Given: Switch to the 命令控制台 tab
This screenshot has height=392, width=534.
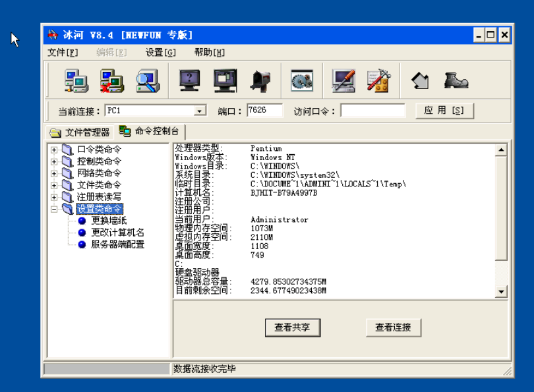Looking at the screenshot, I should click(x=150, y=131).
